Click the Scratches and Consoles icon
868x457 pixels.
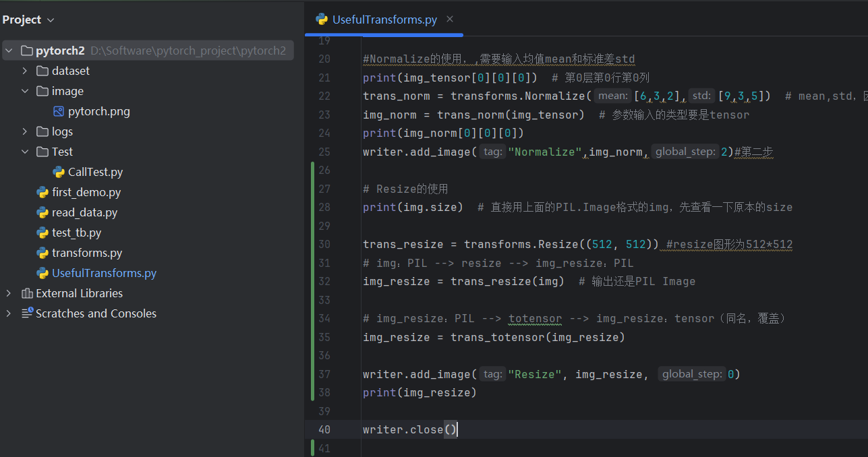27,313
